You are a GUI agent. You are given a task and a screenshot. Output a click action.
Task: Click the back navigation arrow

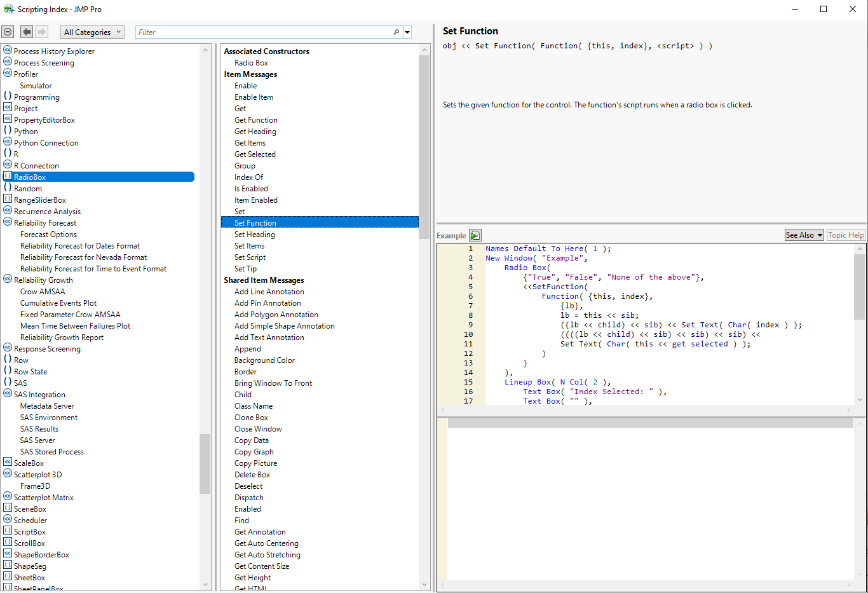point(26,32)
